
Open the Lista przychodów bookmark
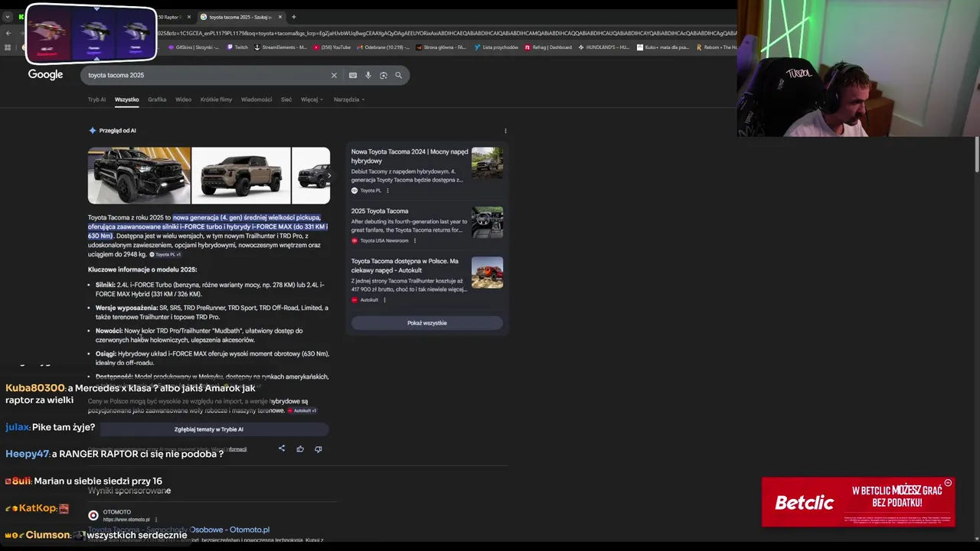[496, 47]
